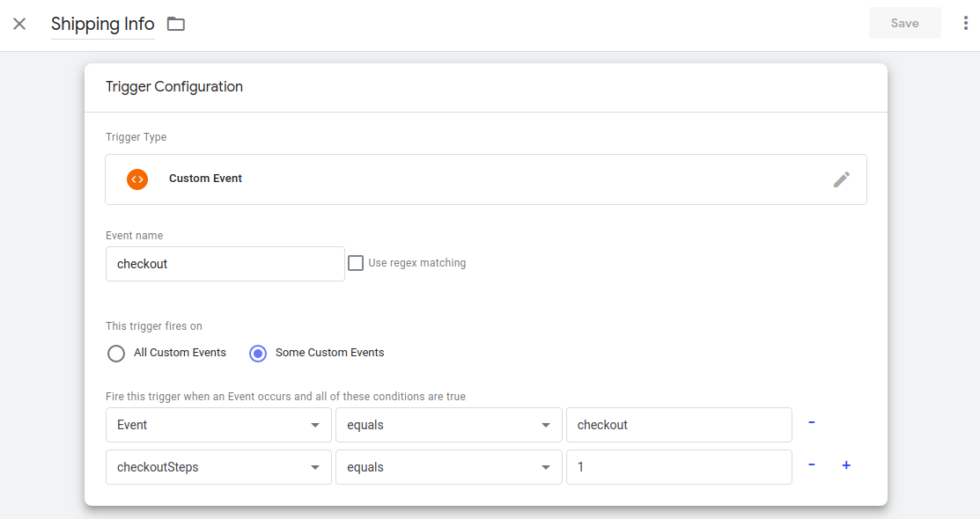Click the checkout condition value field
980x519 pixels.
[x=678, y=425]
